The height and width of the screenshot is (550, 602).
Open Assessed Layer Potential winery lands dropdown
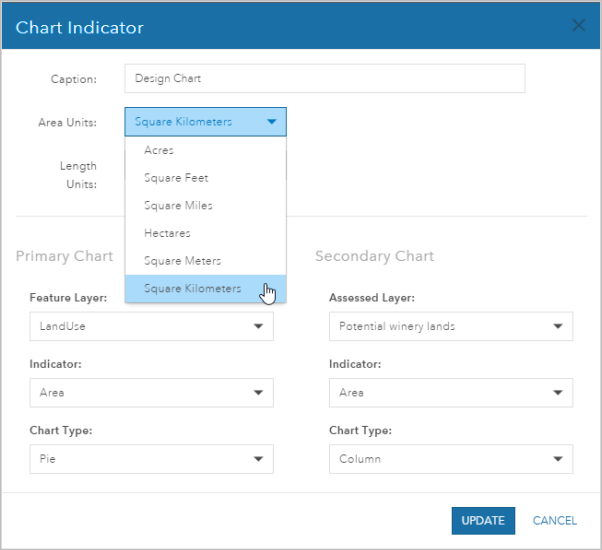450,326
